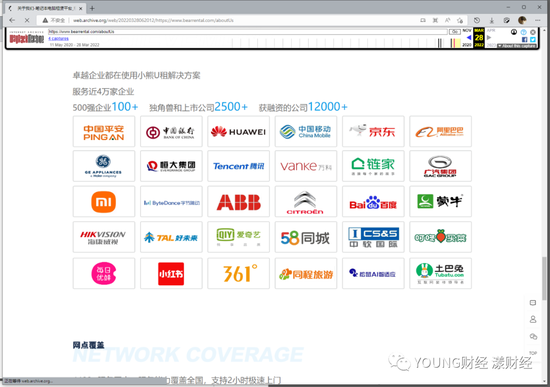Open the floating sidebar WeChat icon

(533, 336)
